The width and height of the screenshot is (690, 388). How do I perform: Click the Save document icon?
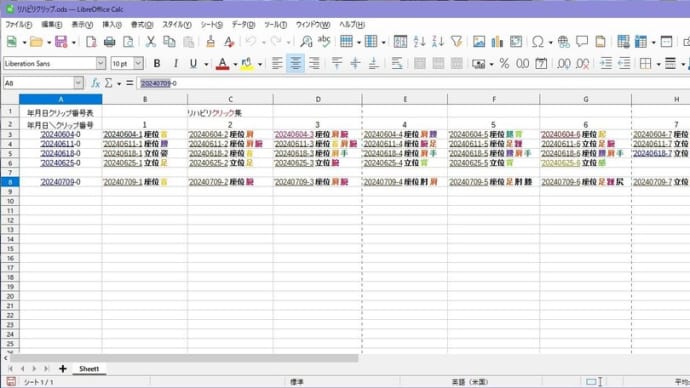tap(61, 42)
